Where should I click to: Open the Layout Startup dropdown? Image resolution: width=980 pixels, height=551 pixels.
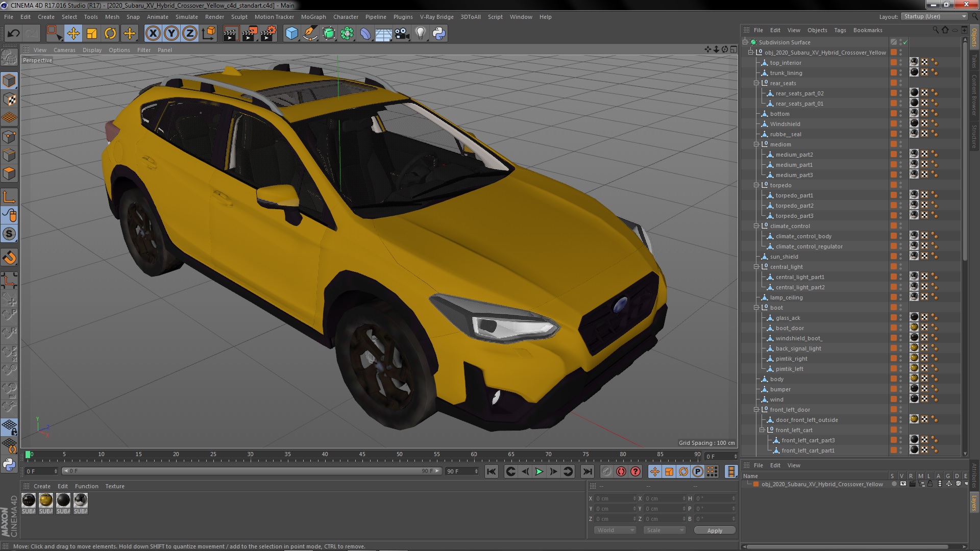coord(934,16)
